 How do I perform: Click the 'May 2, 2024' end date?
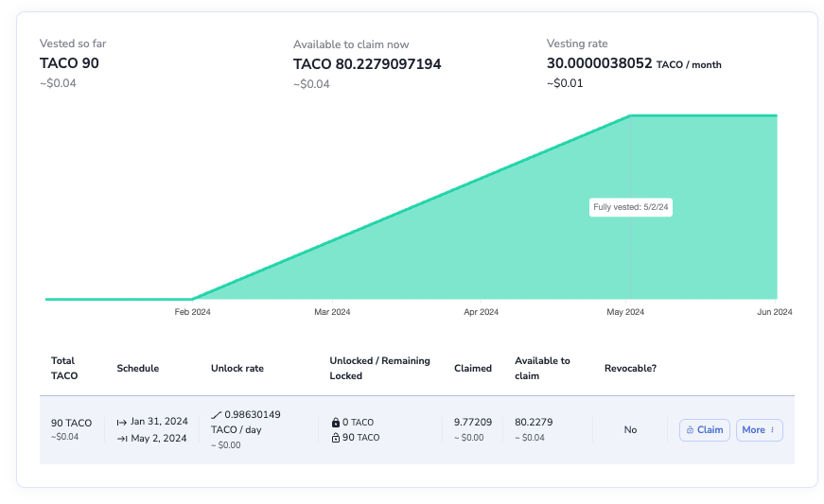click(159, 438)
